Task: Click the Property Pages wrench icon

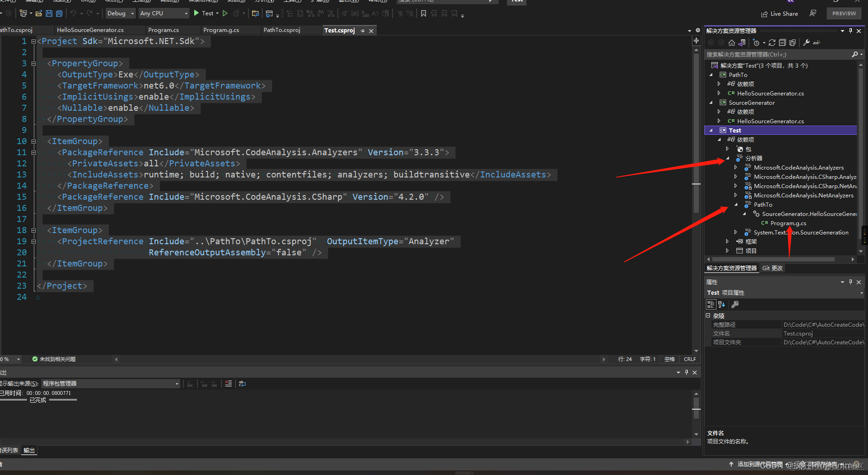Action: 735,304
